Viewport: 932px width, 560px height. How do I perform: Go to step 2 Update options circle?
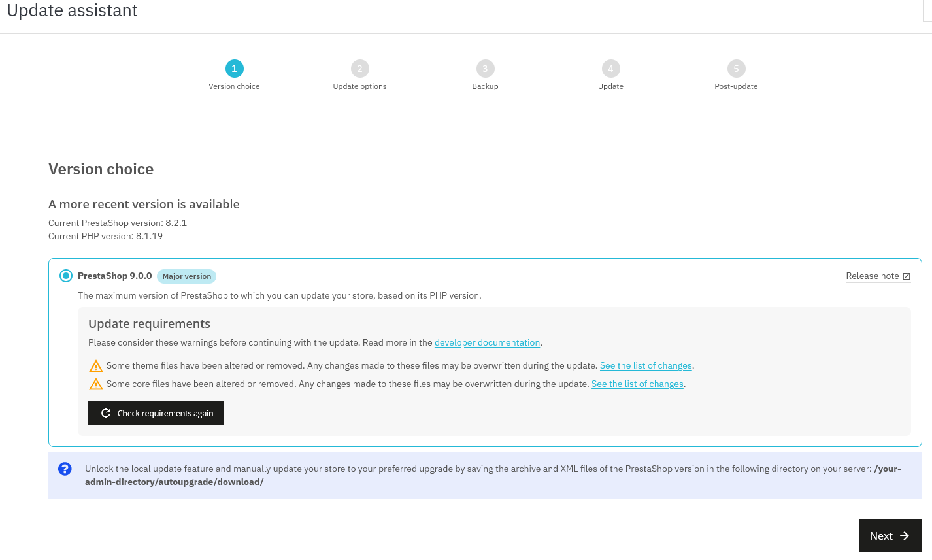tap(359, 69)
